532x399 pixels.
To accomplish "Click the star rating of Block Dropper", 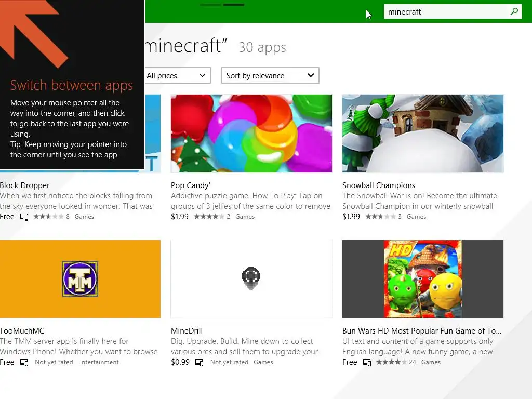I will tap(48, 217).
